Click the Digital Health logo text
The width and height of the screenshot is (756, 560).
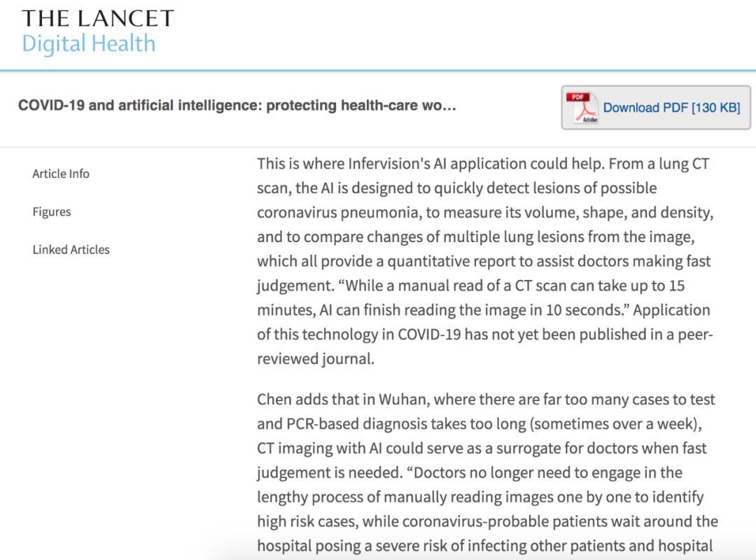point(89,43)
